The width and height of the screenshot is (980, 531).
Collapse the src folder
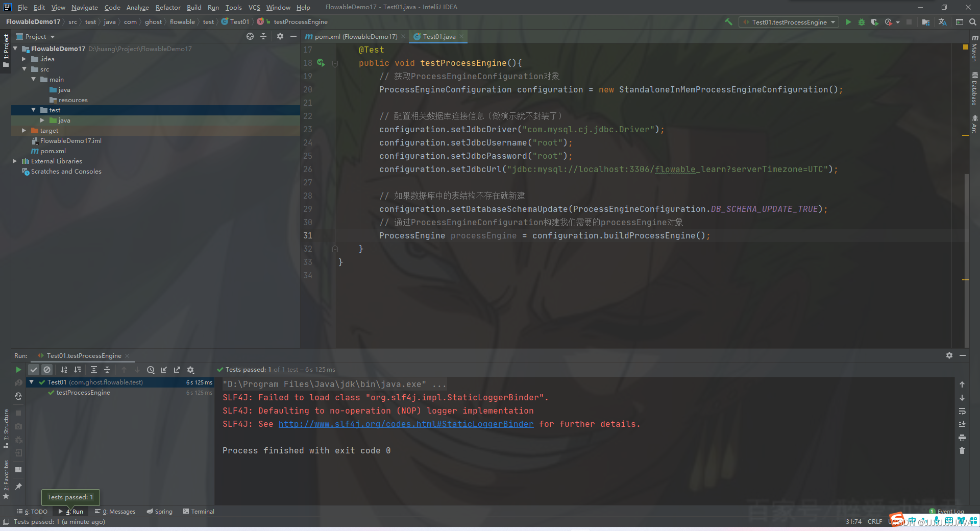(24, 69)
